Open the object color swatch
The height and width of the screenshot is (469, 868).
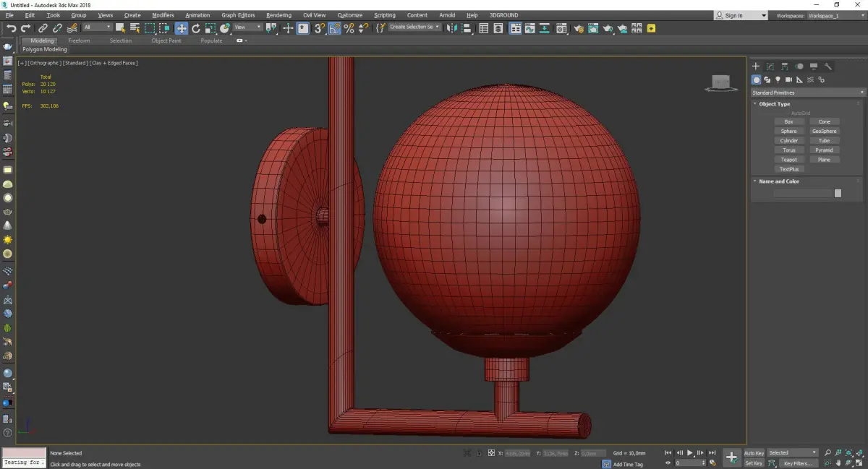click(x=838, y=194)
